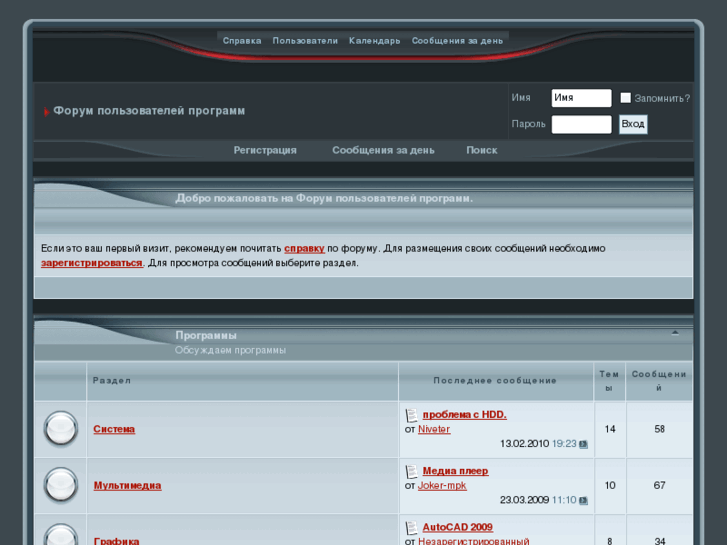Open Сообщения за день in lower navbar
This screenshot has height=545, width=727.
(383, 150)
